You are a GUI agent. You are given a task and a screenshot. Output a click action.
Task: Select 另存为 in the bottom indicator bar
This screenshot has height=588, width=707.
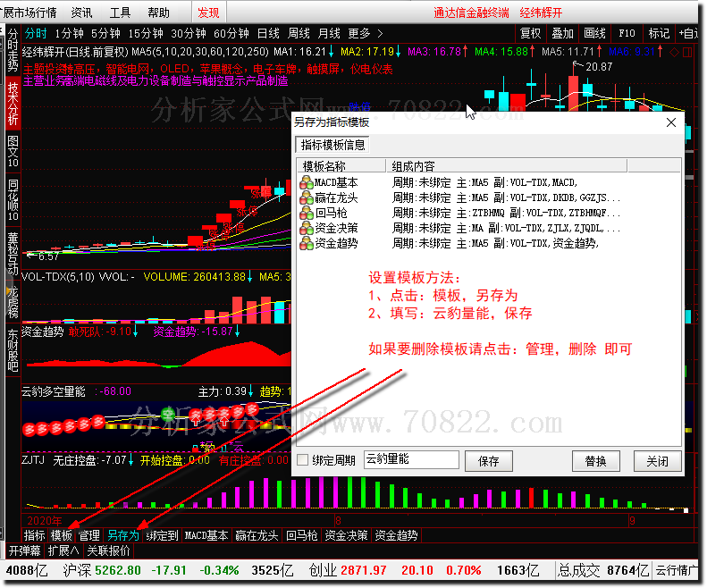(x=123, y=536)
